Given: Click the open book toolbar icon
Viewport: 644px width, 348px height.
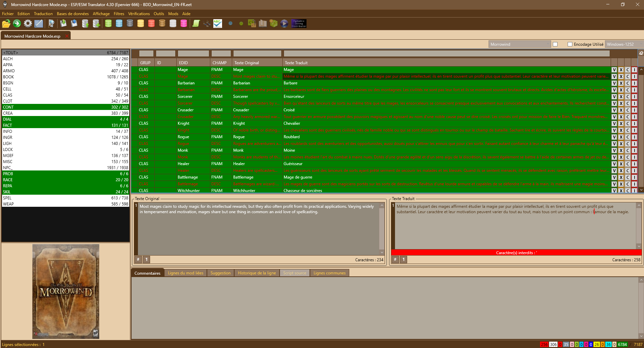Looking at the screenshot, I should (x=263, y=24).
